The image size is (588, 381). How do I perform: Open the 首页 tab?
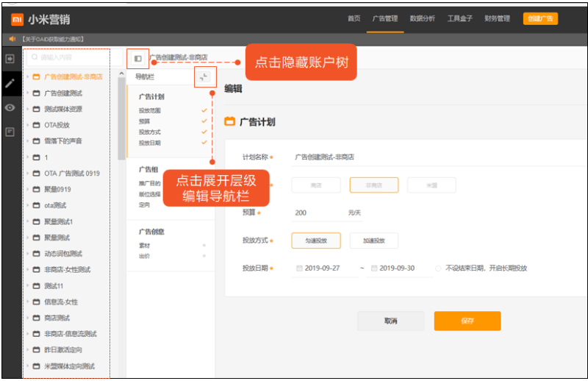pos(354,18)
